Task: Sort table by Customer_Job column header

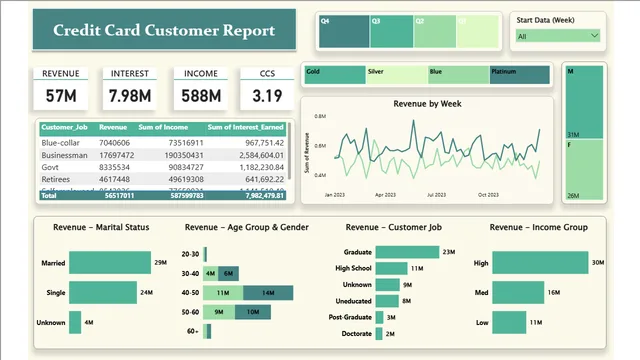Action: tap(64, 127)
